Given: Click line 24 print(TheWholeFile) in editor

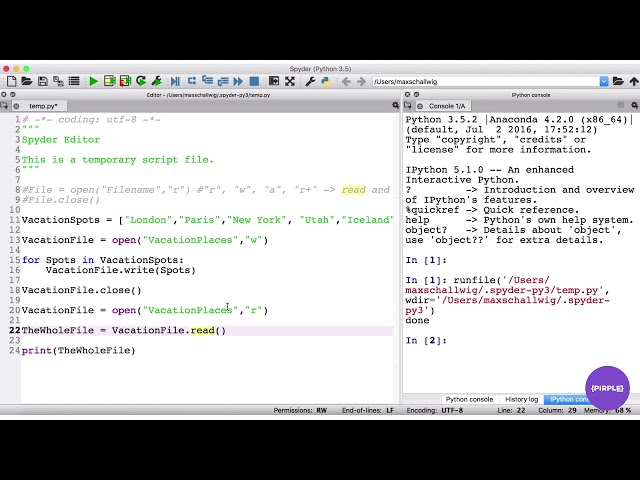Looking at the screenshot, I should (78, 350).
